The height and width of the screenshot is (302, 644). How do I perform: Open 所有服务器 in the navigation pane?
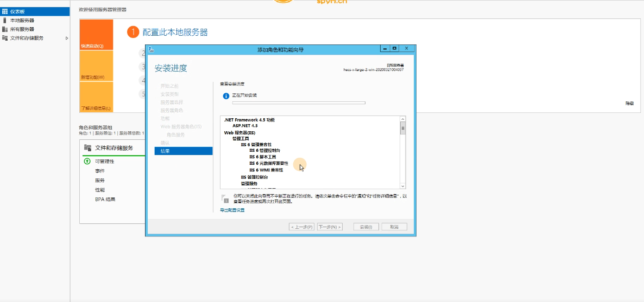point(35,29)
